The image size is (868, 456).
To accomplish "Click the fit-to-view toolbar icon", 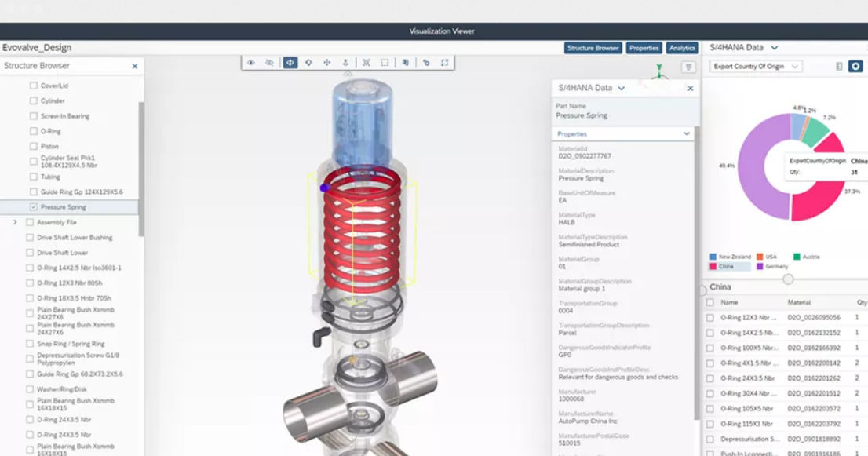I will pyautogui.click(x=366, y=62).
